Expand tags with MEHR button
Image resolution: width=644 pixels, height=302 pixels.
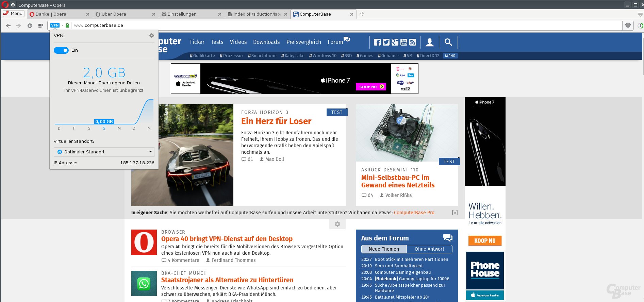coord(450,56)
